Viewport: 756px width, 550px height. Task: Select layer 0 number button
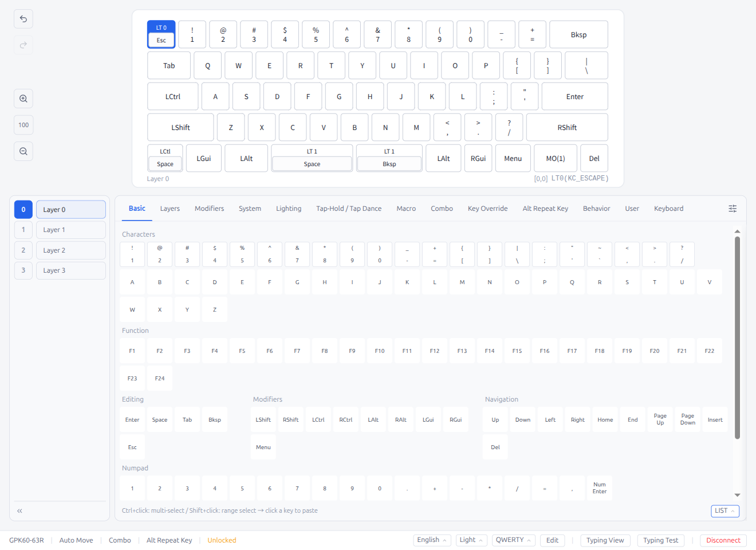[23, 210]
